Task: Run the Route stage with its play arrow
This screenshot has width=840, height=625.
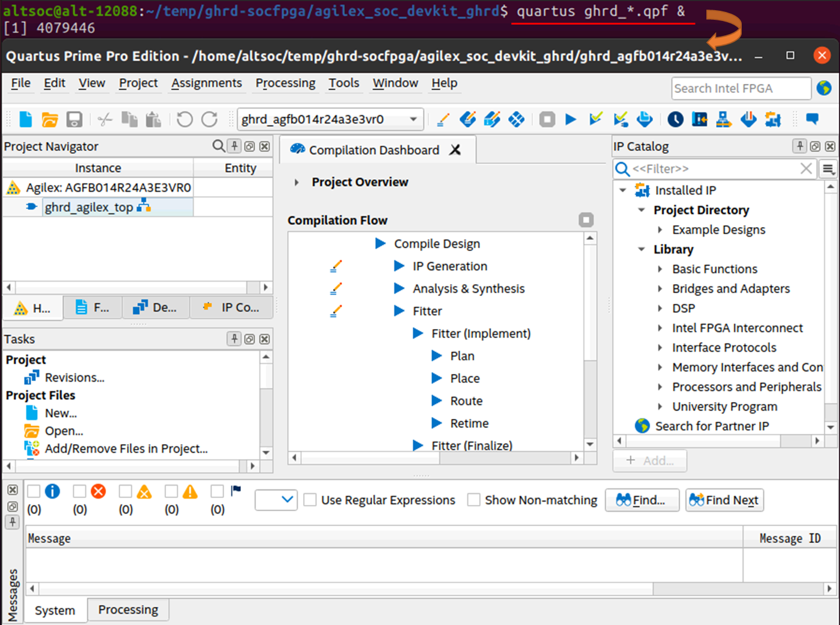Action: (437, 400)
